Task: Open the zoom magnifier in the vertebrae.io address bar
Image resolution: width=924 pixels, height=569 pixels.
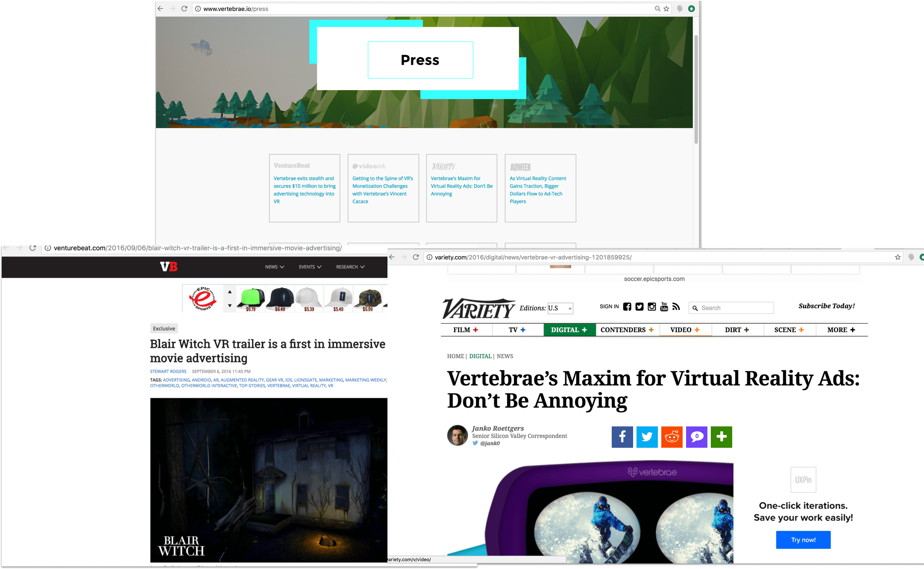Action: click(657, 9)
